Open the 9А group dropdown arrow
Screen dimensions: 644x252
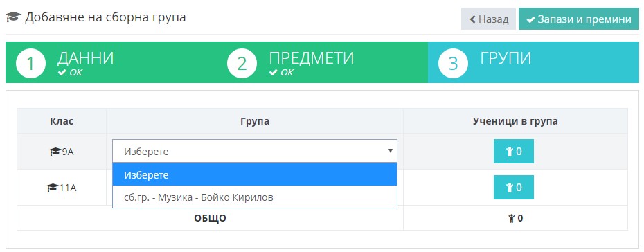(391, 151)
